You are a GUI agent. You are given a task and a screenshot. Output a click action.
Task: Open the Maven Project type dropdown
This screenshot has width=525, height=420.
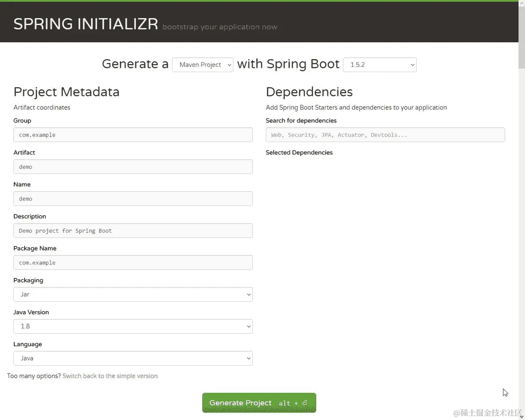pos(203,65)
